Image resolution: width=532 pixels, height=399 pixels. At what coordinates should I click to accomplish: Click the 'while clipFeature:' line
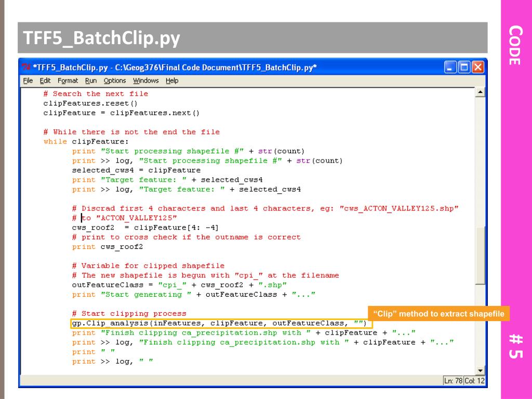[x=86, y=141]
